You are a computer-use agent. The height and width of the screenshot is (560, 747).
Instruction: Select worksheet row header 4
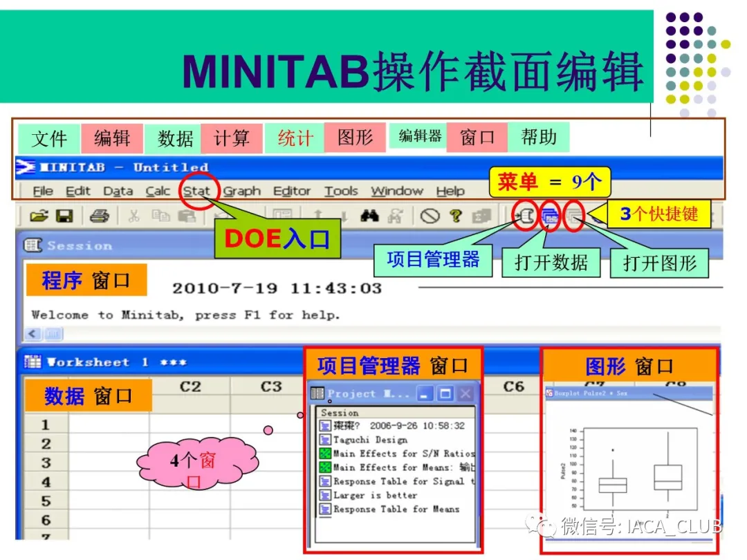[46, 481]
